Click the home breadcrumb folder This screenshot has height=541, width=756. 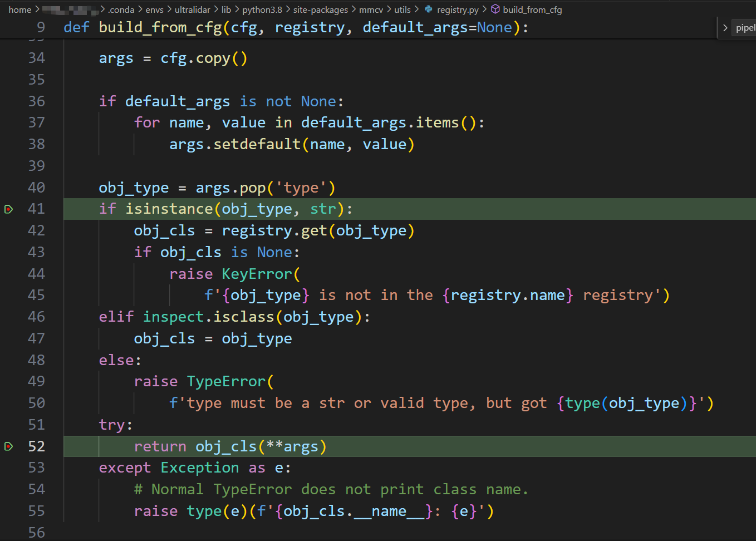[x=19, y=9]
